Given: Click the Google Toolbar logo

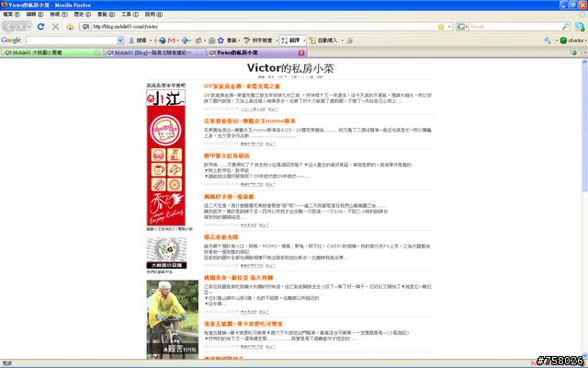Looking at the screenshot, I should (x=11, y=40).
